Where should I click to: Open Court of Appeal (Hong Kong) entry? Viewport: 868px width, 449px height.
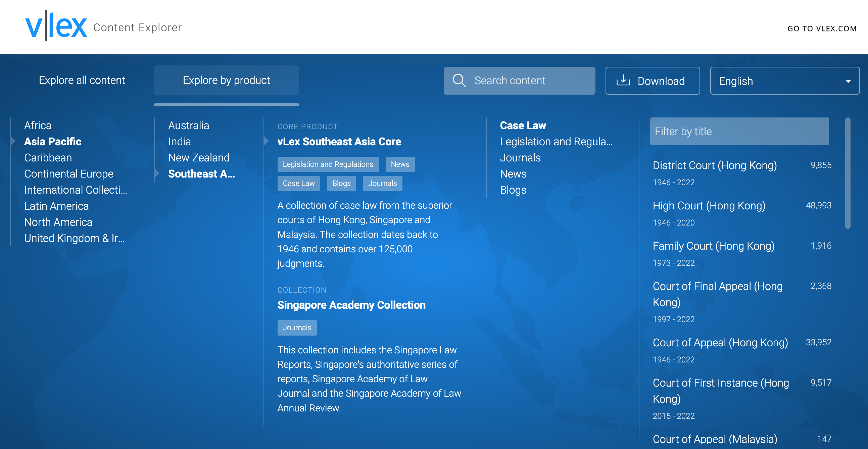pyautogui.click(x=720, y=343)
